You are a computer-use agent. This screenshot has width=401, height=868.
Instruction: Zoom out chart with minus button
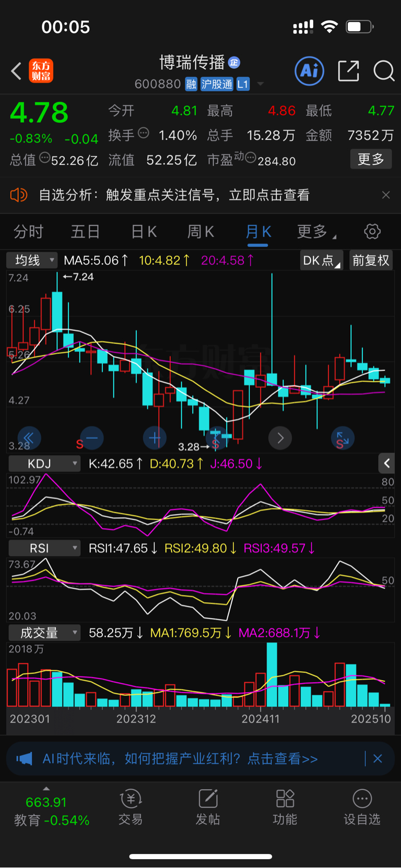click(92, 438)
